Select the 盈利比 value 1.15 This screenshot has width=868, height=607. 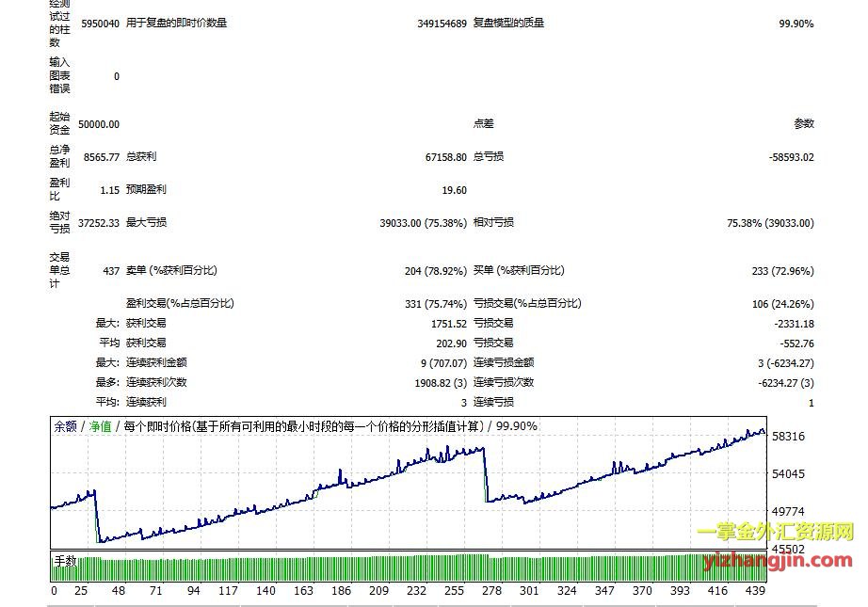(109, 190)
